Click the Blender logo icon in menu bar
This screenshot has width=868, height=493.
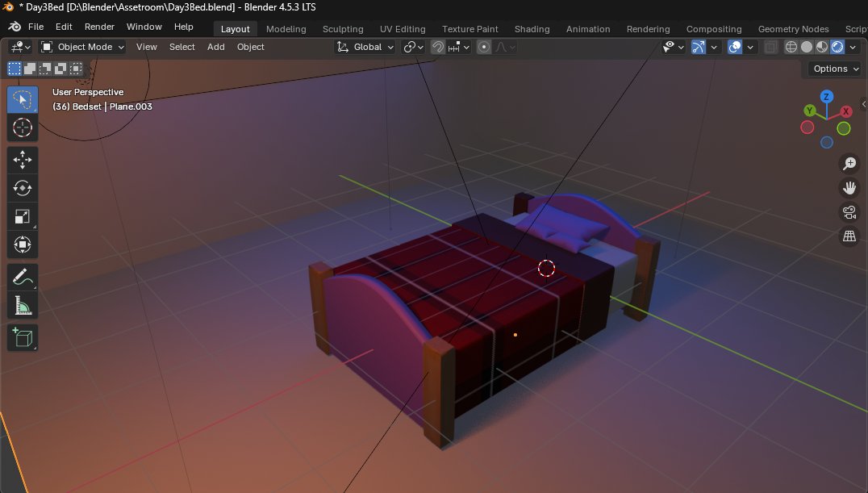click(15, 27)
